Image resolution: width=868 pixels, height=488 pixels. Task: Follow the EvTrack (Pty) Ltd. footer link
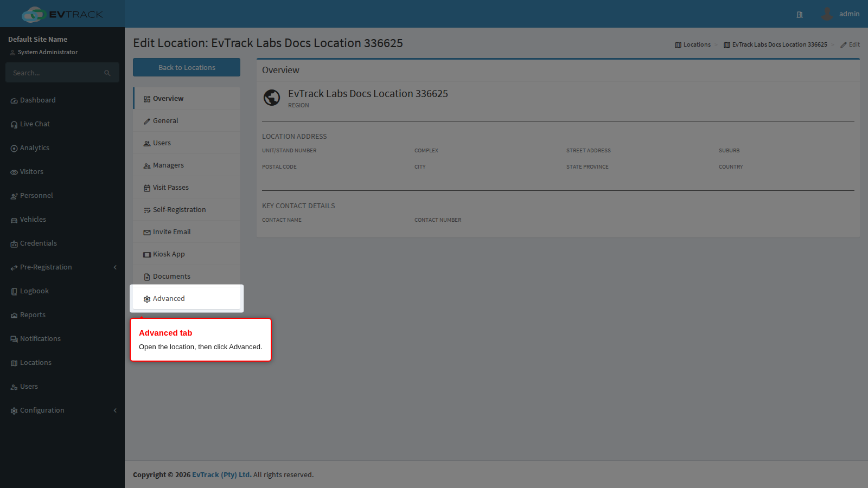point(222,474)
